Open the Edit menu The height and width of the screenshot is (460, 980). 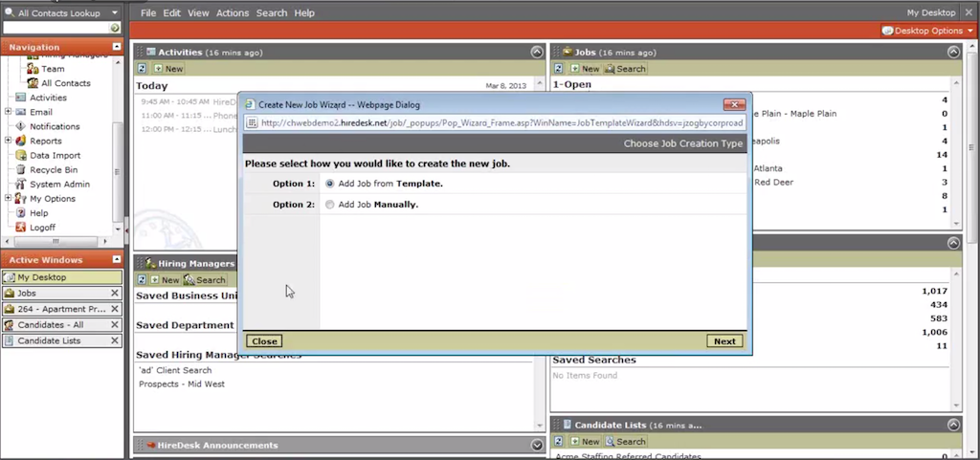[172, 12]
